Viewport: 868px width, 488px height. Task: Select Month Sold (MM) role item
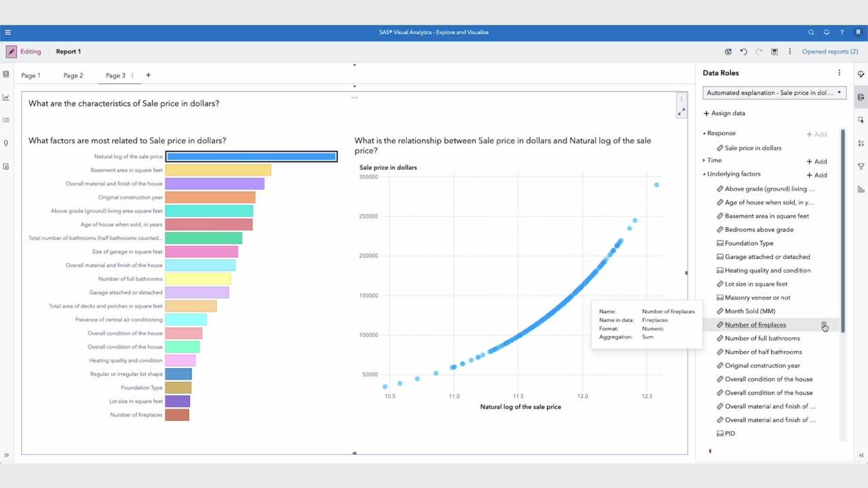(x=749, y=311)
